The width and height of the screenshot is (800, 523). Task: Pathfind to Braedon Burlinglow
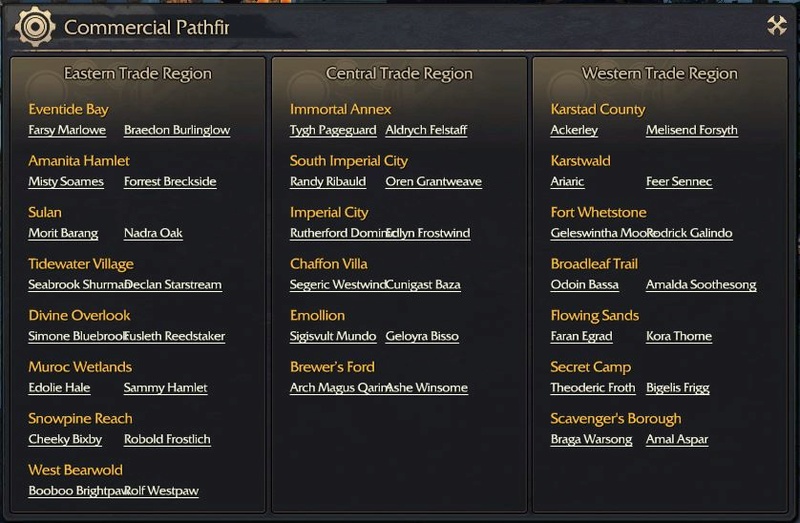point(177,130)
